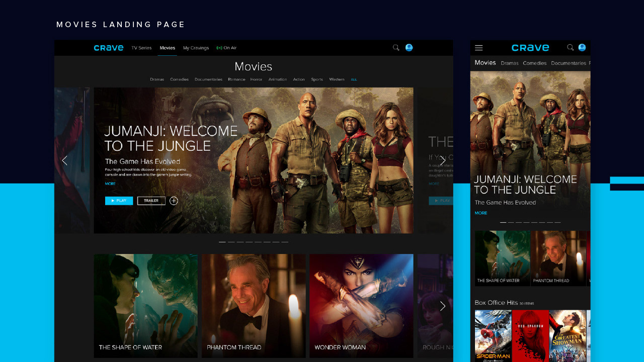Image resolution: width=644 pixels, height=362 pixels.
Task: Select last hero carousel indicator on desktop
Action: (x=285, y=242)
